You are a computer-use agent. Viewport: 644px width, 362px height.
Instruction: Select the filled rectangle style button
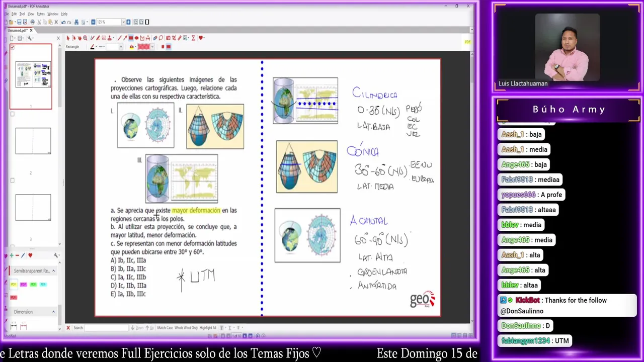163,47
